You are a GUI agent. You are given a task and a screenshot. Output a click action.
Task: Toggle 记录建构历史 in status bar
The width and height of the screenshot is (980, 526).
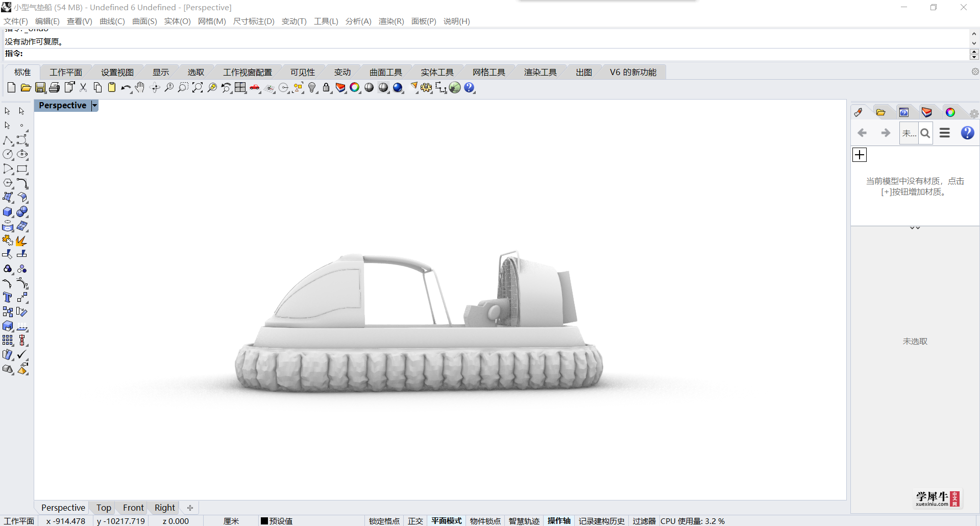[601, 521]
